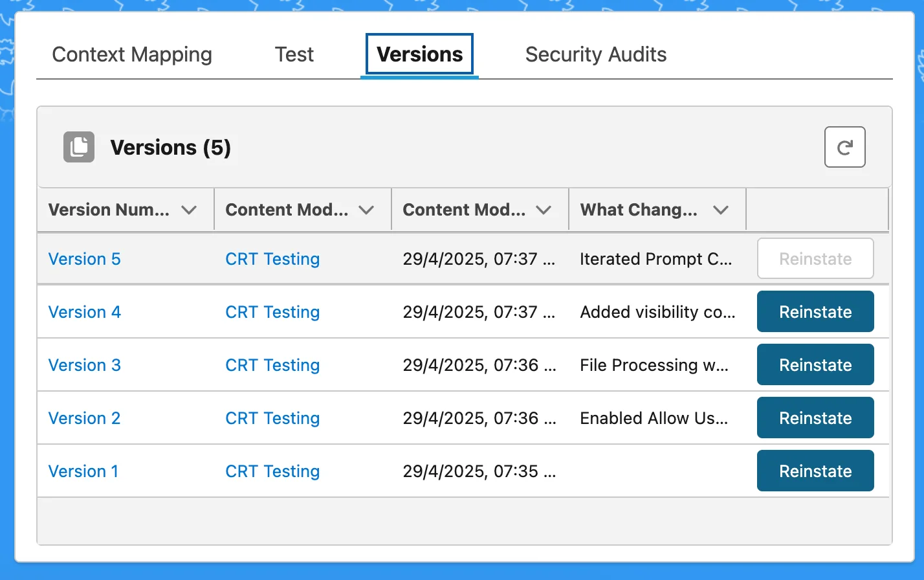Image resolution: width=924 pixels, height=580 pixels.
Task: Reinstate Version 4 using its row button
Action: coord(815,312)
